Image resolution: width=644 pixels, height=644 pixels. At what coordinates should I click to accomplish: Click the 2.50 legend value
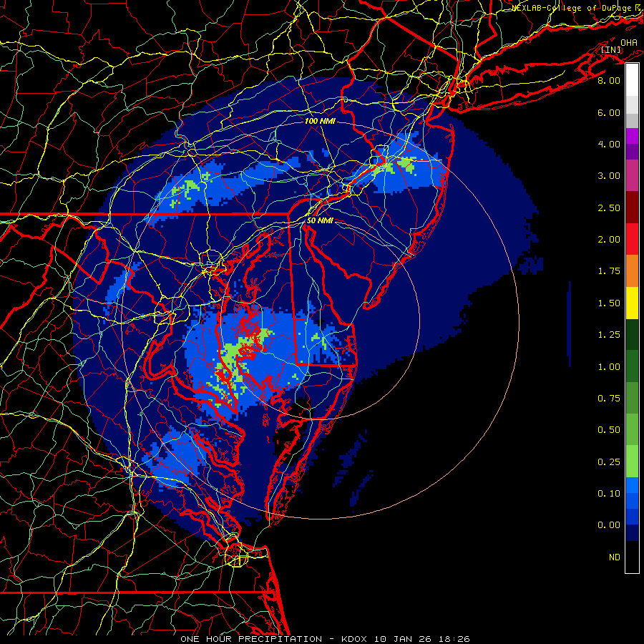(x=609, y=208)
